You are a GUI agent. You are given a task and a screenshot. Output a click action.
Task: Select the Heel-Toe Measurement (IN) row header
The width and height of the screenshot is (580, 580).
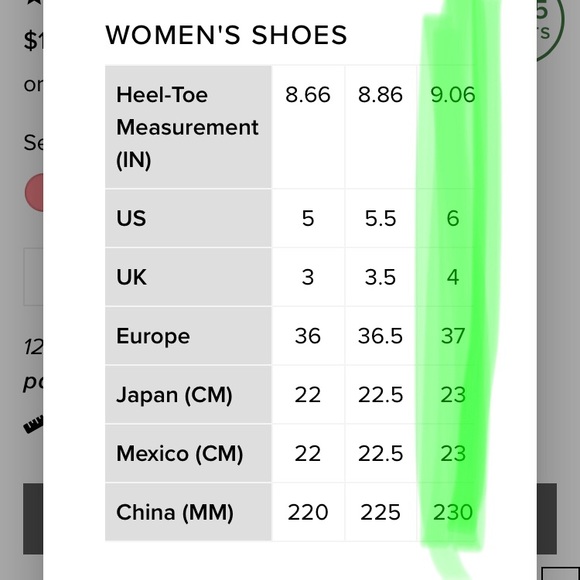188,127
